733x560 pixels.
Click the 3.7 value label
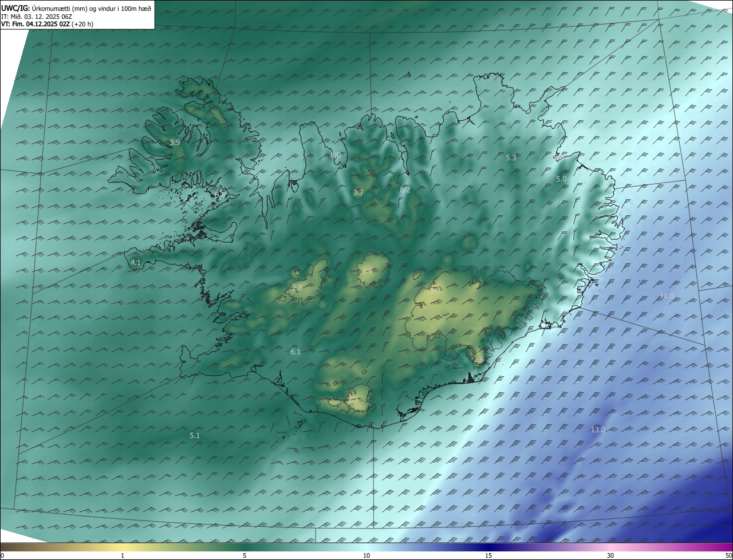coord(358,193)
